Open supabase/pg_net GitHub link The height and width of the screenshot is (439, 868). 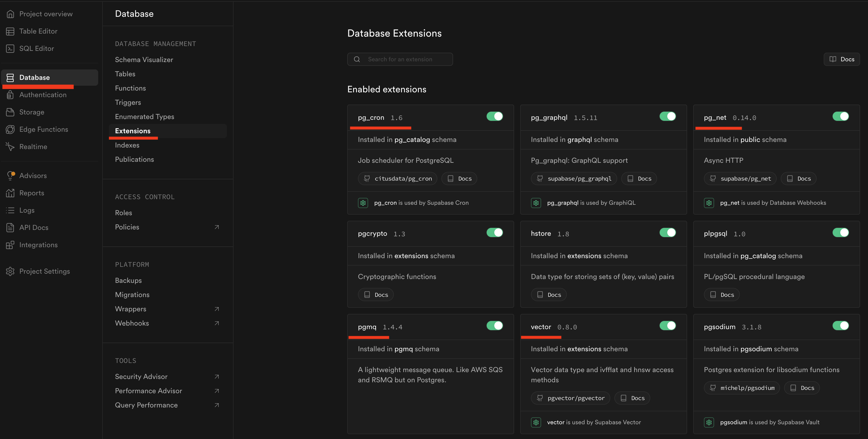point(740,179)
